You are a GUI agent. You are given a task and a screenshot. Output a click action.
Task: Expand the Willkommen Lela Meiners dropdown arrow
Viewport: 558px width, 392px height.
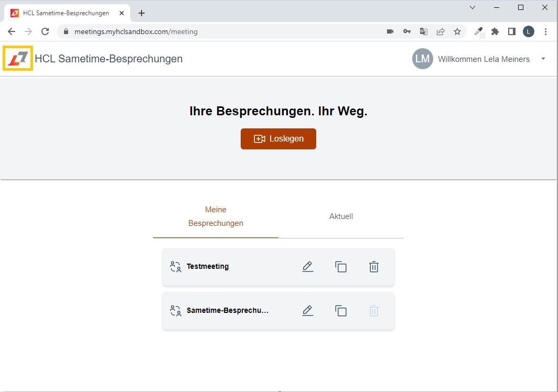click(x=543, y=59)
